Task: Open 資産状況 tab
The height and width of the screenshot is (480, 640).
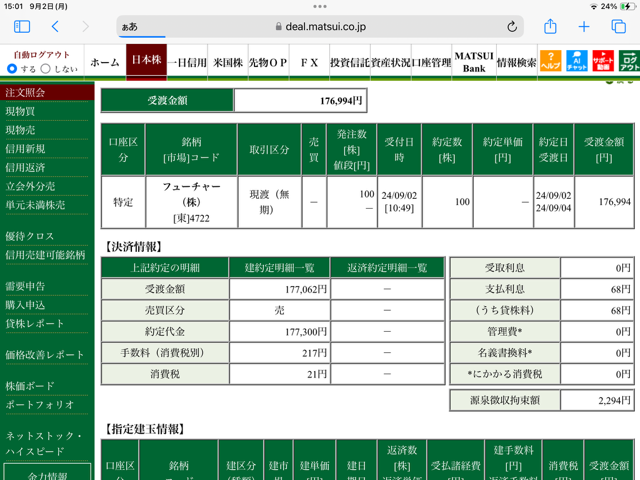Action: [391, 62]
